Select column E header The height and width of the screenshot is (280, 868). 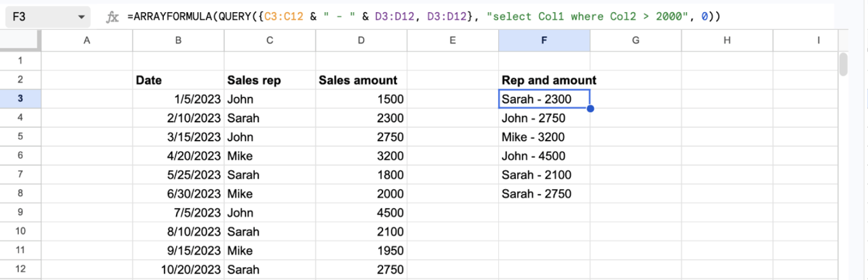pos(453,40)
